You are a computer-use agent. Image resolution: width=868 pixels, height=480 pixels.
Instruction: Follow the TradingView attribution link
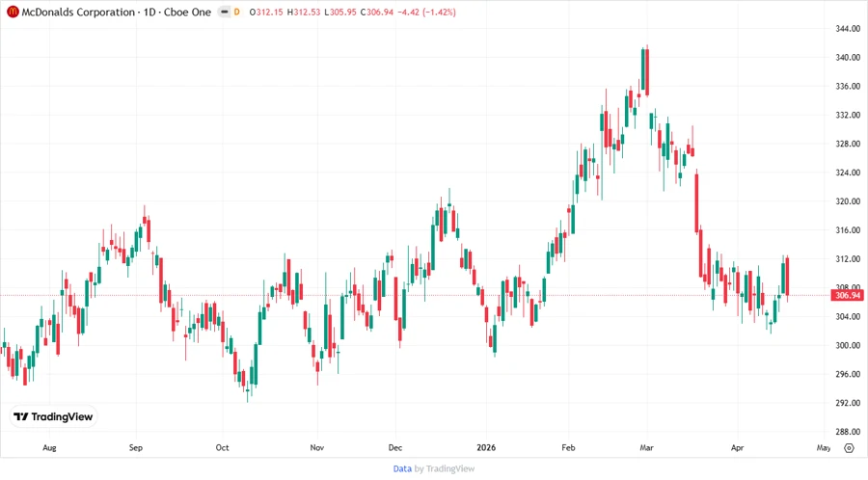coord(450,469)
